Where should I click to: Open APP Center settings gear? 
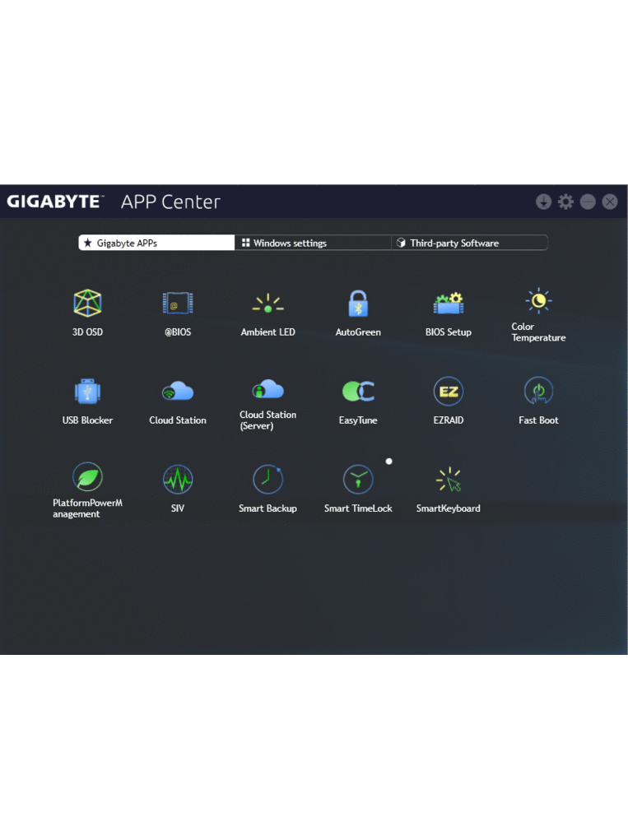tap(565, 202)
